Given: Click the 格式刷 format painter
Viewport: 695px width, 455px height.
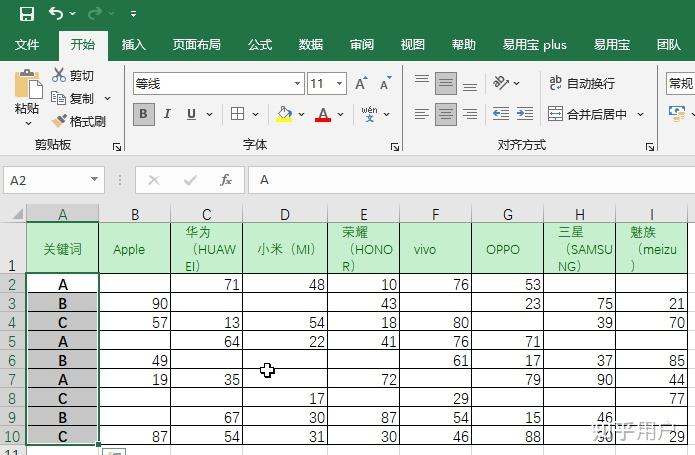Looking at the screenshot, I should pyautogui.click(x=78, y=121).
